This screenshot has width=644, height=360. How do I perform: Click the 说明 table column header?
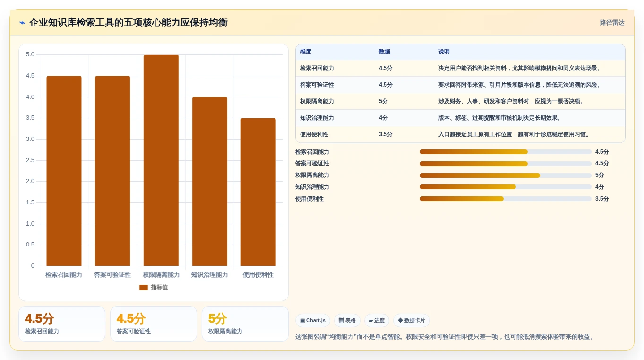point(444,52)
